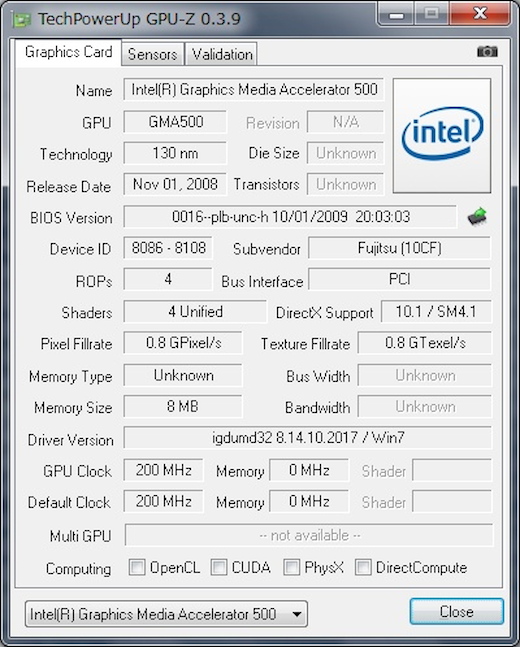Check the DirectCompute checkbox
Viewport: 520px width, 647px height.
363,567
